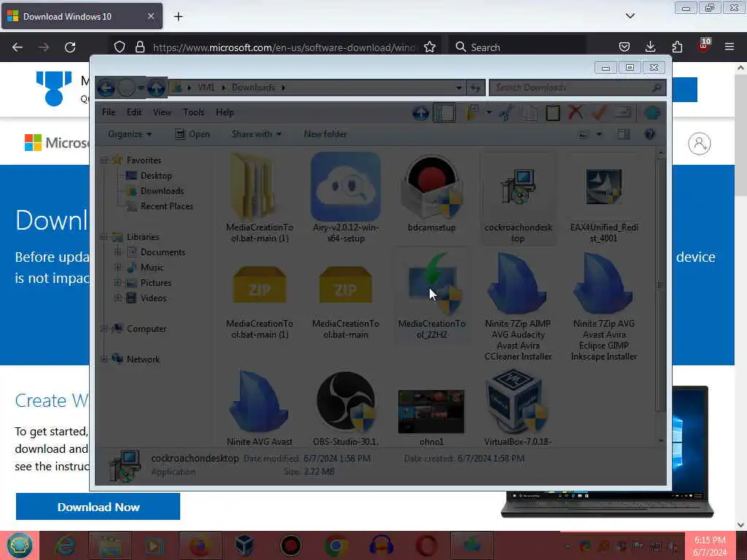
Task: Click the Explorer up-folder arrow button
Action: click(156, 87)
